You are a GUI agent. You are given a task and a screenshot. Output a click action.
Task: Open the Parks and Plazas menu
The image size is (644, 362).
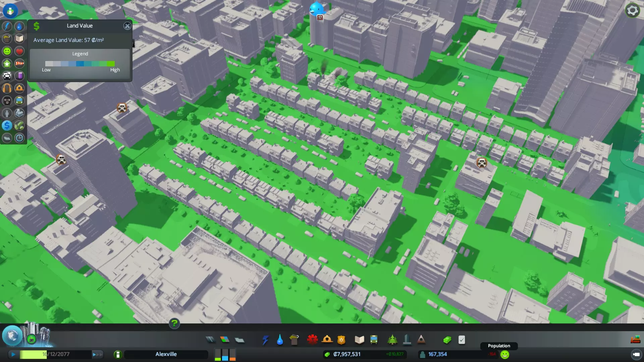pyautogui.click(x=392, y=340)
